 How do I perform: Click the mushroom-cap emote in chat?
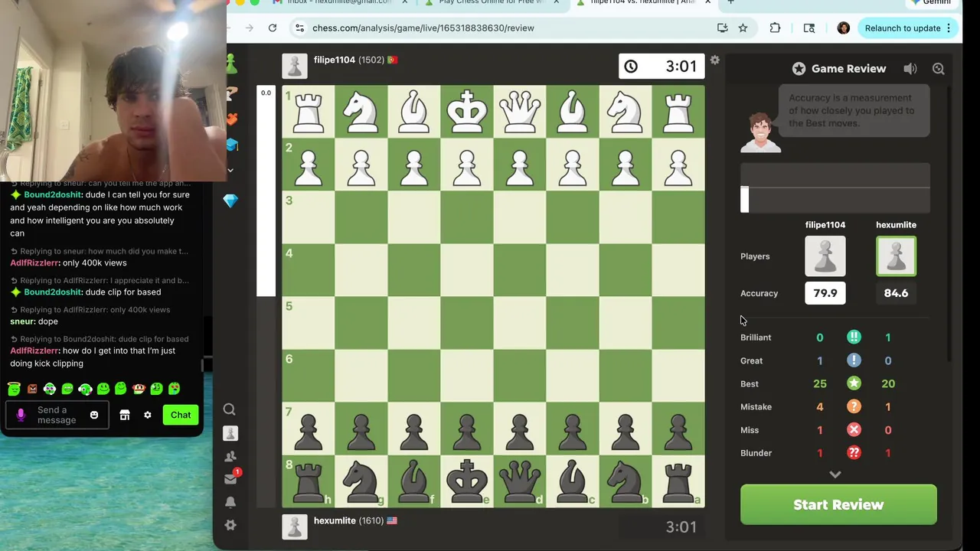pyautogui.click(x=139, y=389)
